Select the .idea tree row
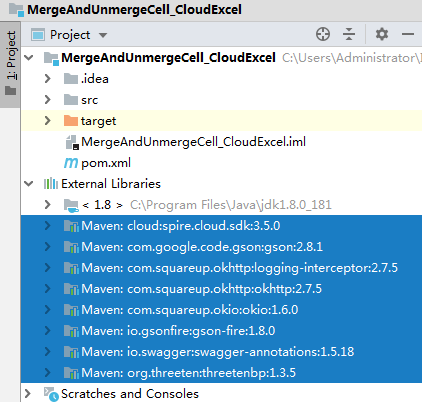Screen dimensions: 422x402 [x=221, y=79]
